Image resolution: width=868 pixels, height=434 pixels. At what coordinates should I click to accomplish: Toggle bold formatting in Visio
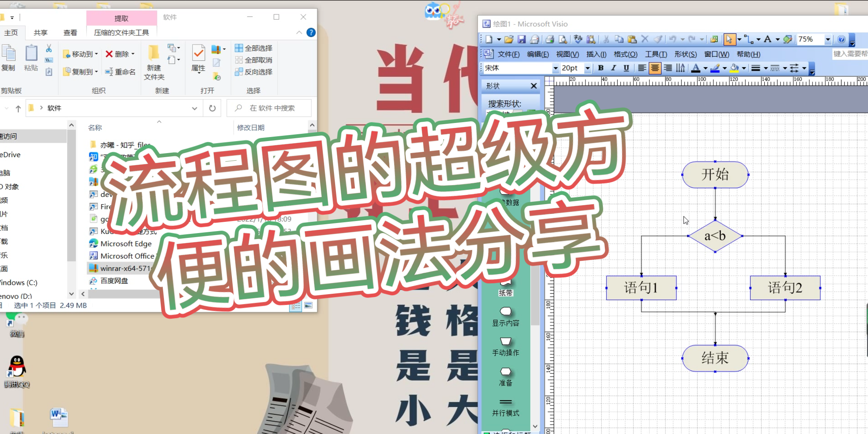(600, 68)
